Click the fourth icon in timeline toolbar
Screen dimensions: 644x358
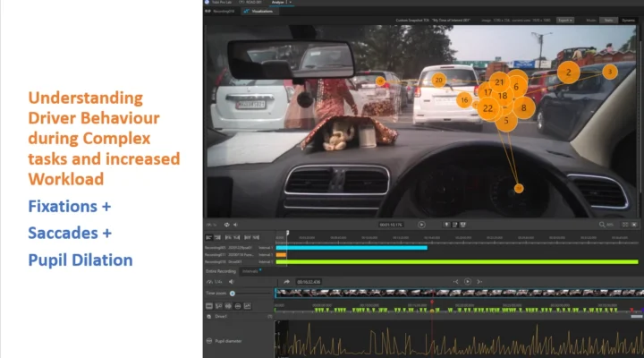coord(236,237)
